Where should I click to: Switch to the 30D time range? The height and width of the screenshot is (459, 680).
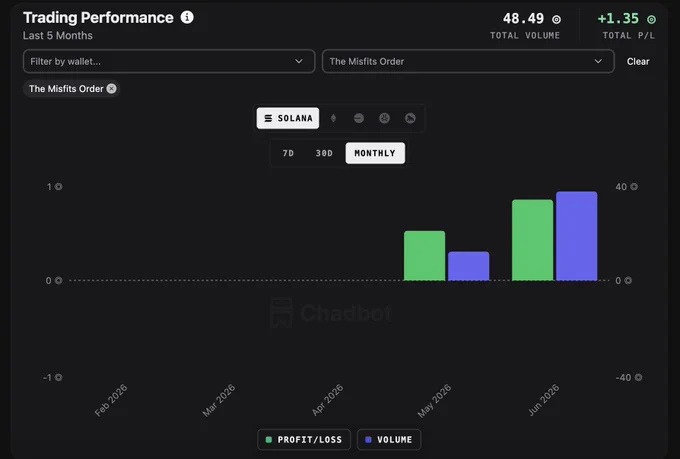pos(324,153)
